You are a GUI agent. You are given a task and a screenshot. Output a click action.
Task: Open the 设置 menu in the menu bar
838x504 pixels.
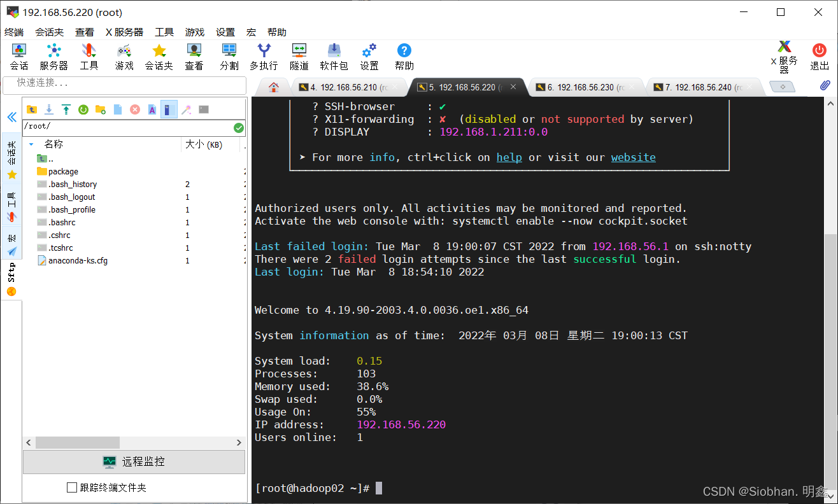point(225,32)
